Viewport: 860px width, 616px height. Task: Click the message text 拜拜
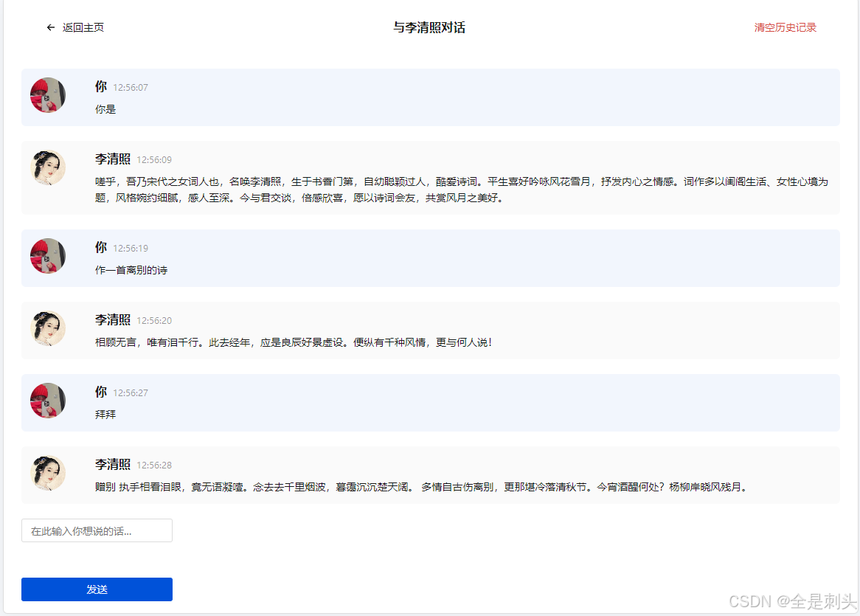(x=105, y=414)
